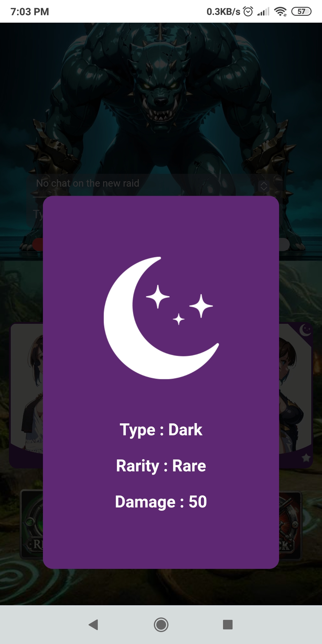Tap the large crescent moon icon
Screen dimensions: 322x644
(161, 318)
